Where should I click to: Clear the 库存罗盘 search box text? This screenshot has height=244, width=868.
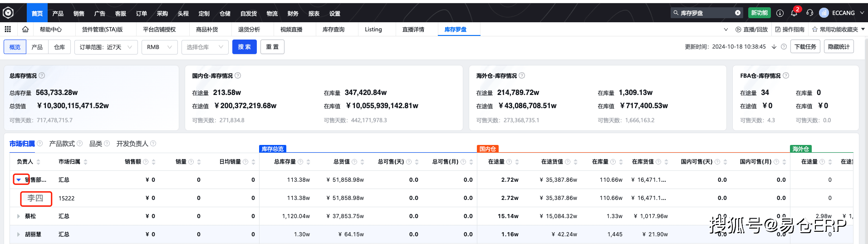tap(738, 13)
